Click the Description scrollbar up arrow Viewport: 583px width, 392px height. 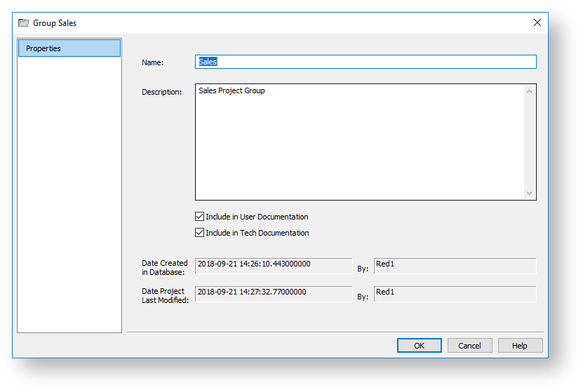[530, 91]
